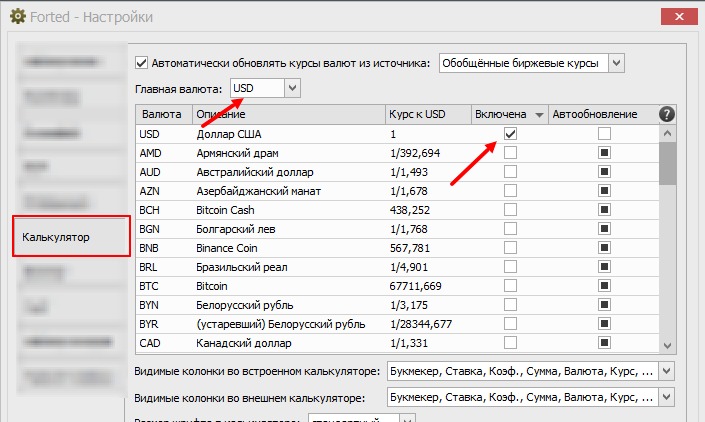Select the Калькулятор settings section

[71, 237]
